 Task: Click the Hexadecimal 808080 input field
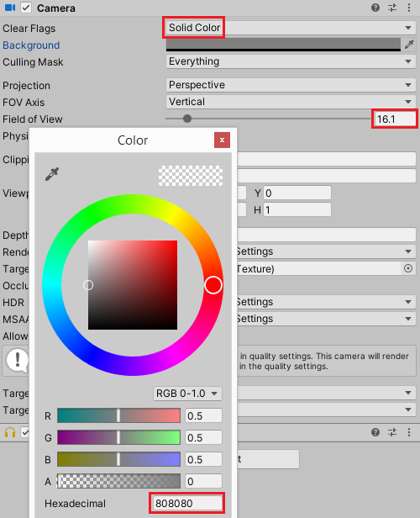tap(187, 503)
